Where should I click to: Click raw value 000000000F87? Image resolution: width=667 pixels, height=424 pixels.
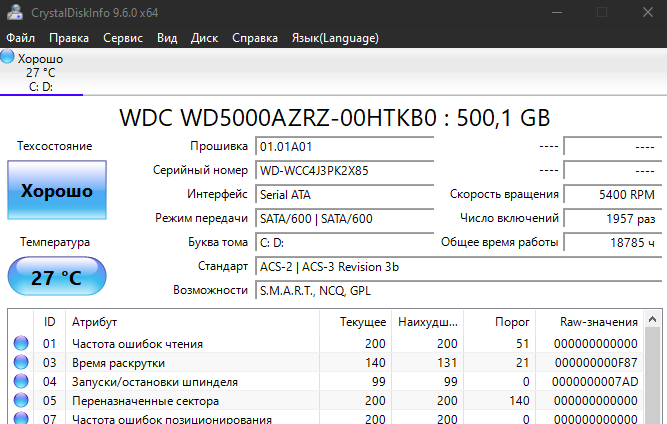click(x=596, y=362)
